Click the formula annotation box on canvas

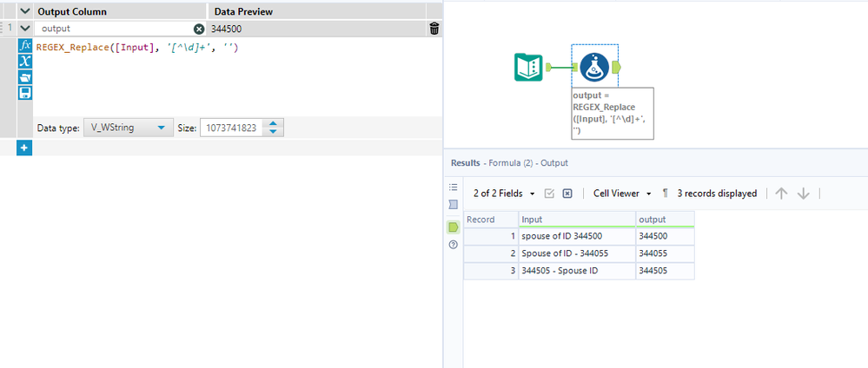pyautogui.click(x=613, y=113)
